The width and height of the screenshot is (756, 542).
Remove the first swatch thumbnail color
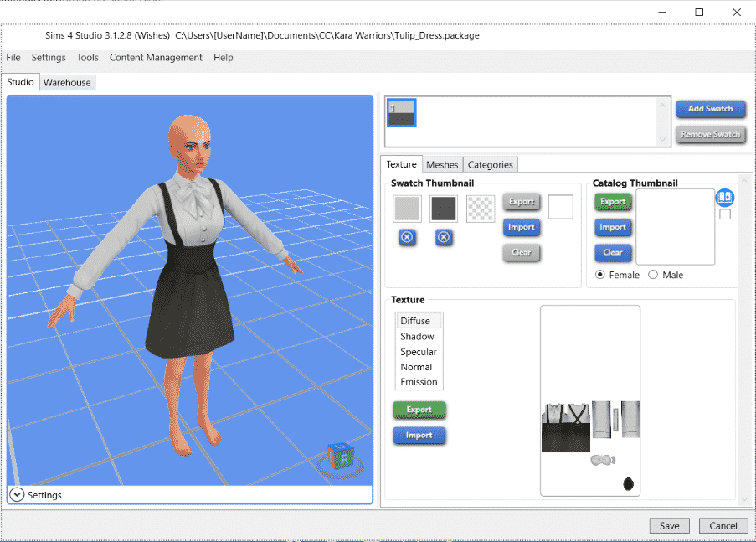tap(407, 238)
